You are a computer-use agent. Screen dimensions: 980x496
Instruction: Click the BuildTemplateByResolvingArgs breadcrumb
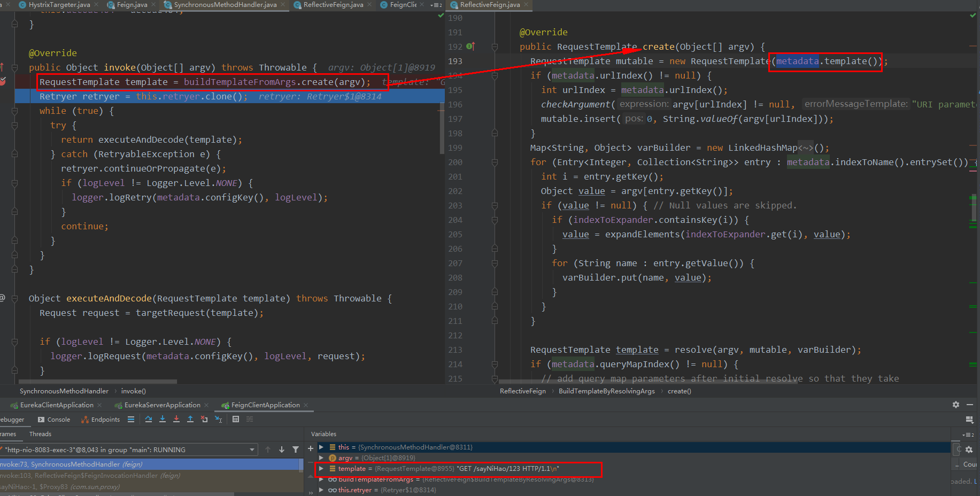(x=606, y=391)
